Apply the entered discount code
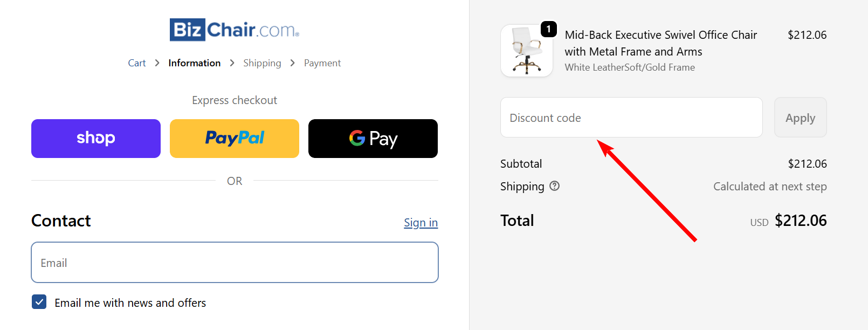 [x=800, y=117]
